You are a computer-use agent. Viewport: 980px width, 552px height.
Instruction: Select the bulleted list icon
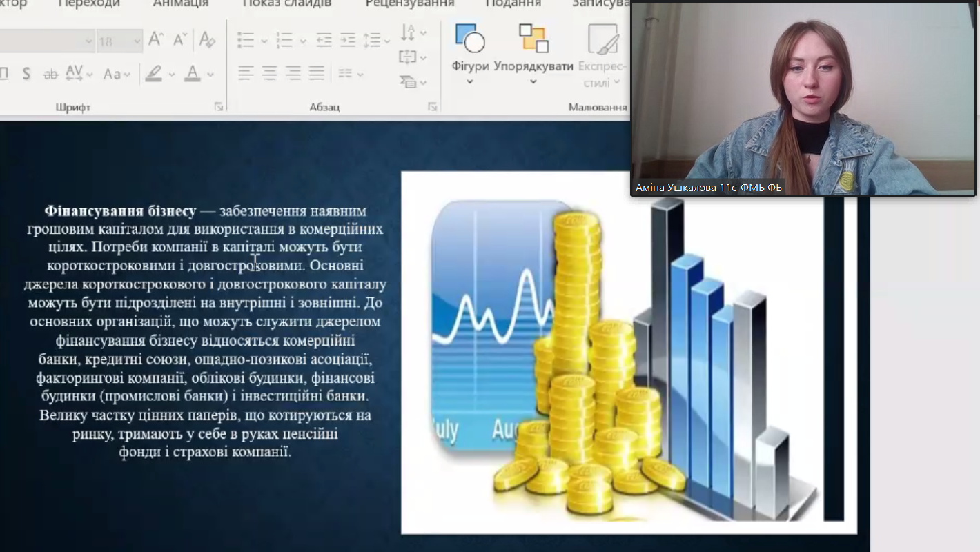click(246, 39)
